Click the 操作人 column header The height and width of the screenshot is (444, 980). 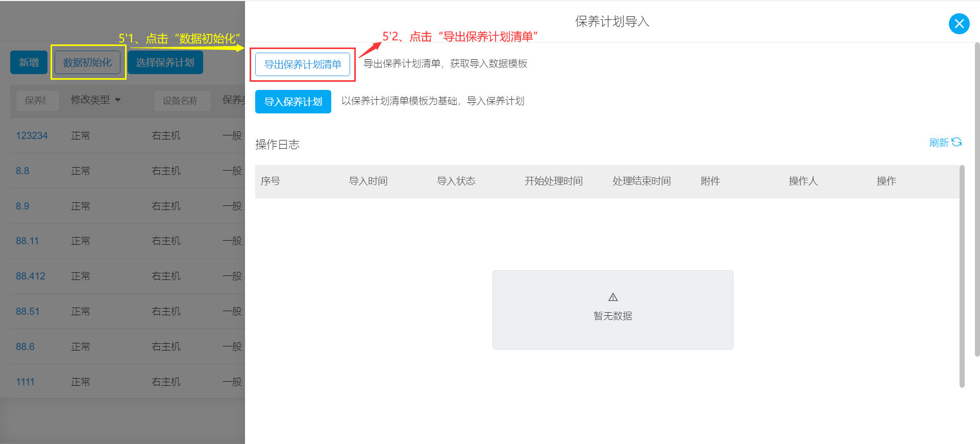click(803, 181)
